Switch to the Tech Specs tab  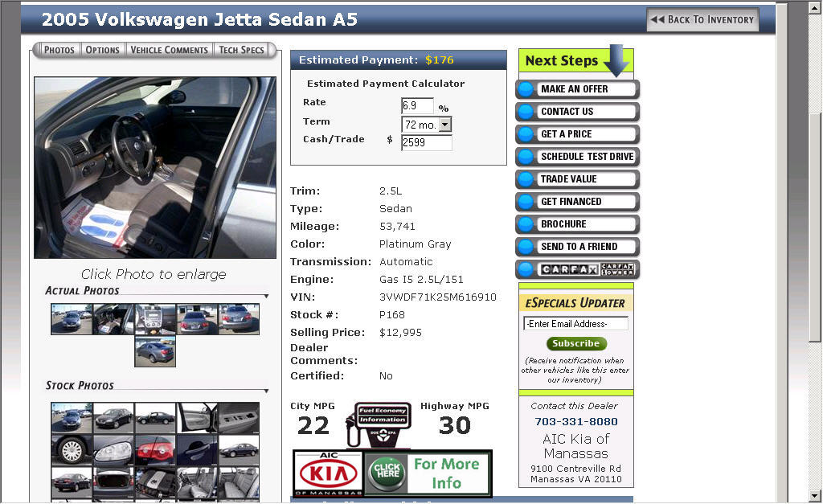pos(241,50)
